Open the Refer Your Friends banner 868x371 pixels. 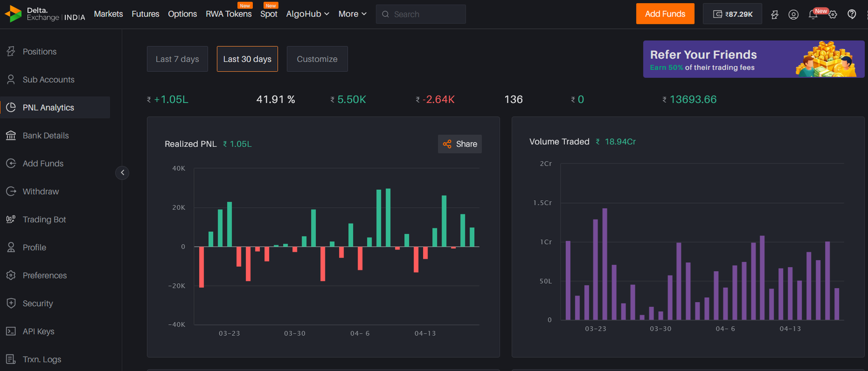click(753, 59)
